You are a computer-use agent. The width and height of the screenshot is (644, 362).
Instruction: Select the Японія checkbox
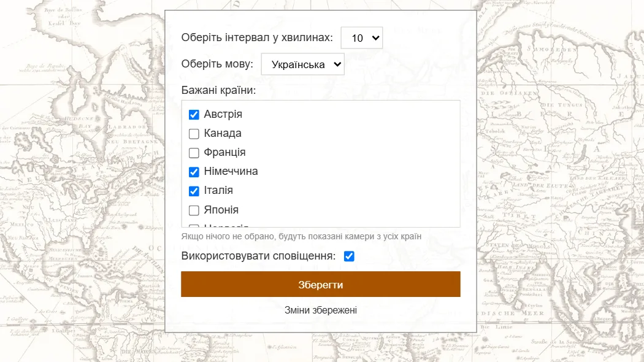(x=194, y=210)
